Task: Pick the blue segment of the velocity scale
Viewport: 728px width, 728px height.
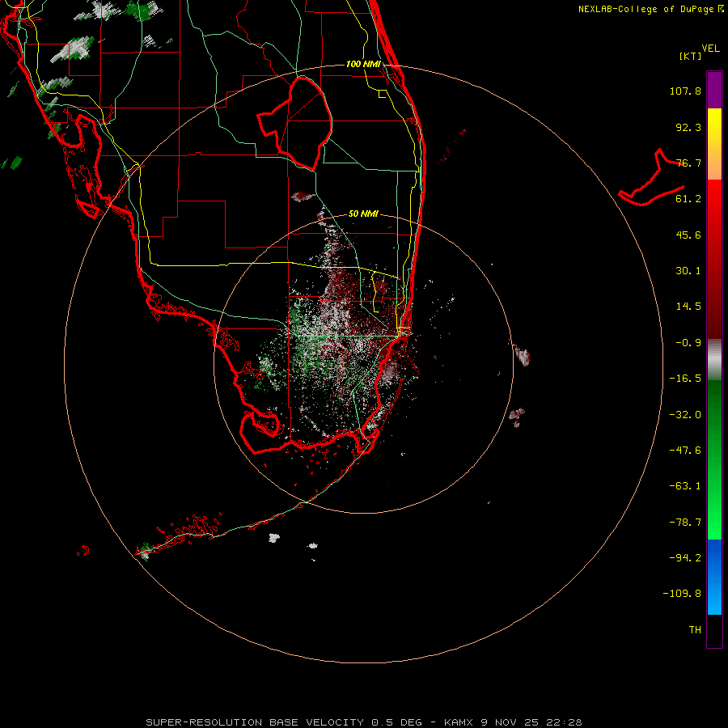Action: point(714,577)
